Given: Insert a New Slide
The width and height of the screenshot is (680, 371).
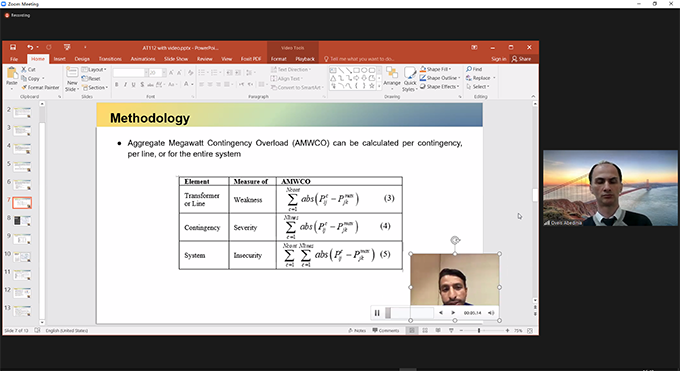Looking at the screenshot, I should tap(72, 79).
